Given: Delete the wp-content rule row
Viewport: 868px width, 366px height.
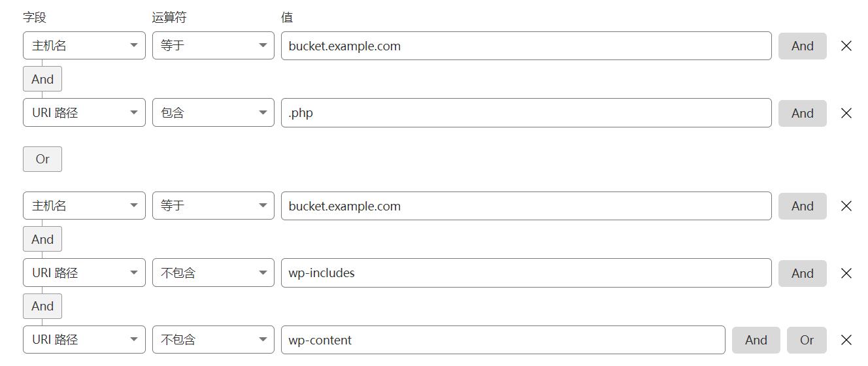Looking at the screenshot, I should (846, 340).
